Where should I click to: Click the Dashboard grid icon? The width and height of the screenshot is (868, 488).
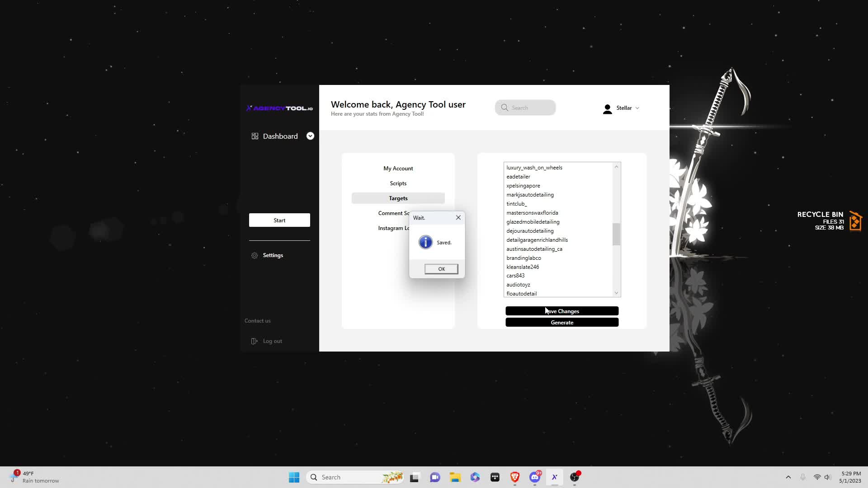tap(255, 136)
